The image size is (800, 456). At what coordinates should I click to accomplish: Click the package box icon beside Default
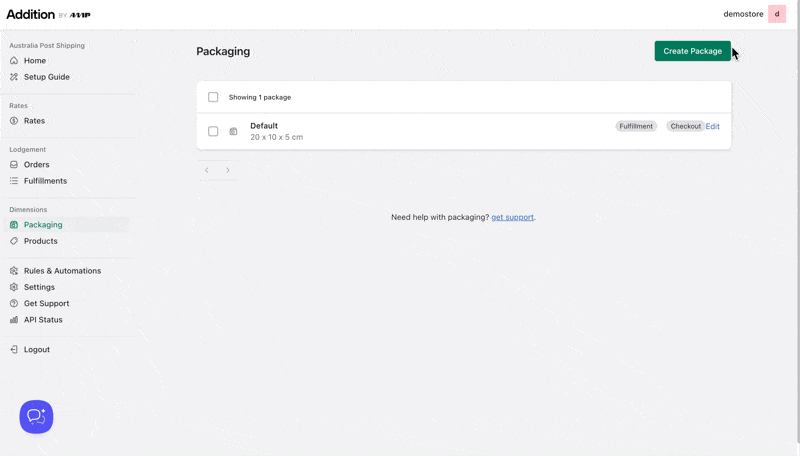coord(233,132)
